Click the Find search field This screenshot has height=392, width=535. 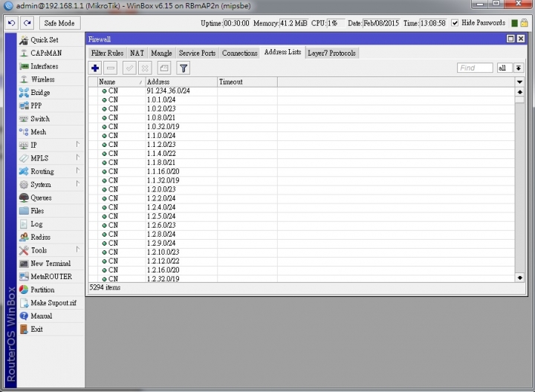click(x=475, y=68)
